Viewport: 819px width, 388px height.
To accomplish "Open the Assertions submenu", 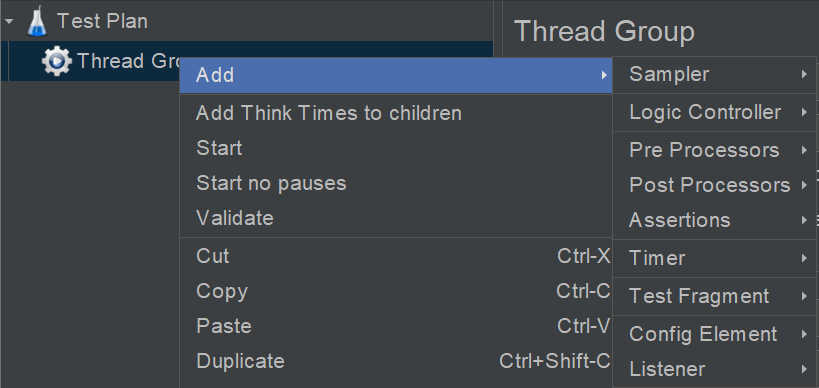I will (x=715, y=220).
